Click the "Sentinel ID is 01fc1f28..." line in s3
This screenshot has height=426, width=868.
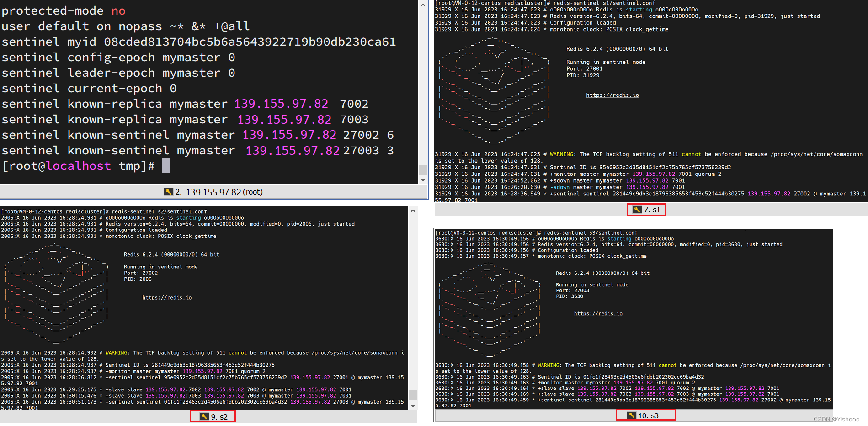tap(570, 377)
